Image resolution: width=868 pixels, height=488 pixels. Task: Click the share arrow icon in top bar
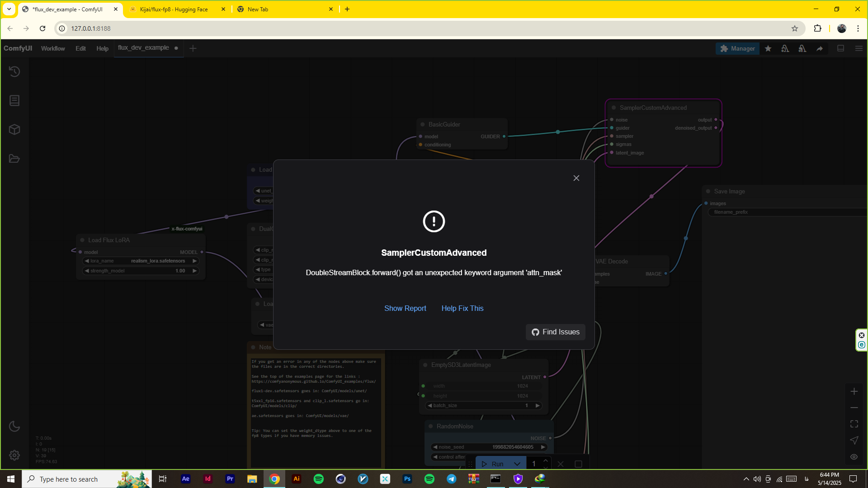pyautogui.click(x=820, y=48)
